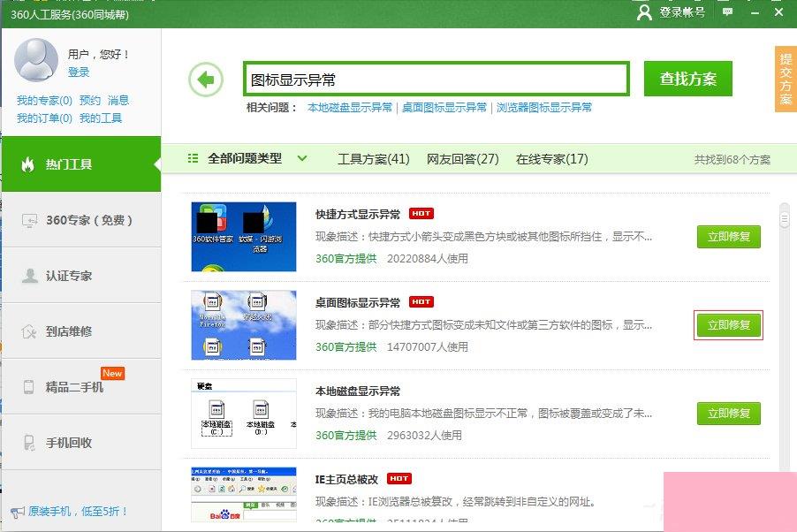Click the orange 提交方案 side button
The height and width of the screenshot is (532, 797).
786,79
